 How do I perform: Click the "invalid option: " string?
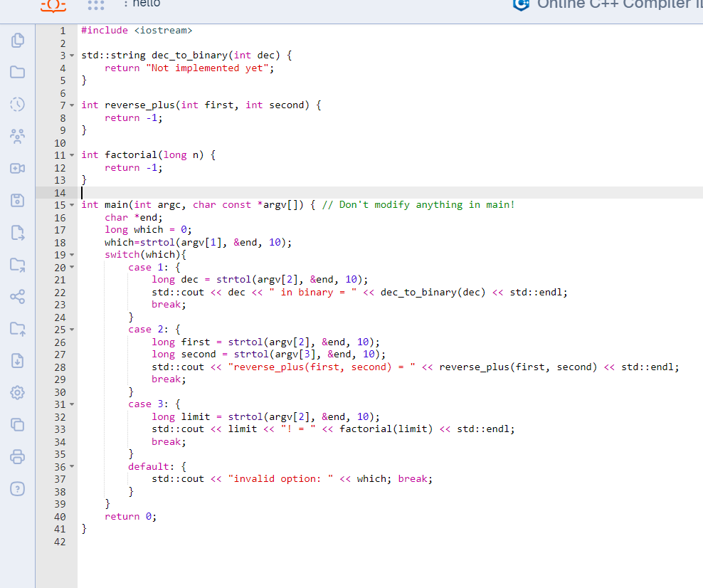280,479
